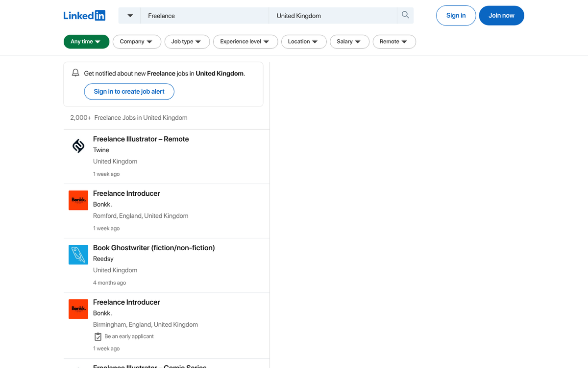Click the Reedsy quill logo
Image resolution: width=588 pixels, height=368 pixels.
(78, 255)
